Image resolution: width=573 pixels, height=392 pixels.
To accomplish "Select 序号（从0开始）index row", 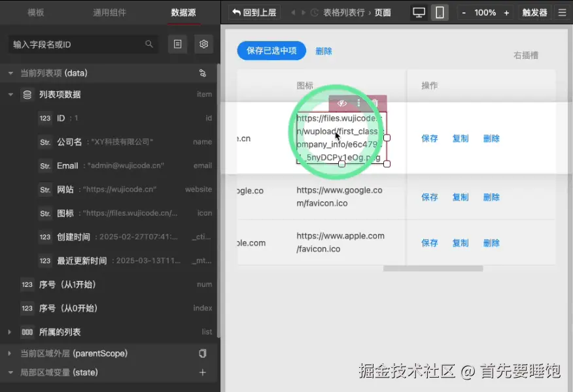I will click(110, 308).
